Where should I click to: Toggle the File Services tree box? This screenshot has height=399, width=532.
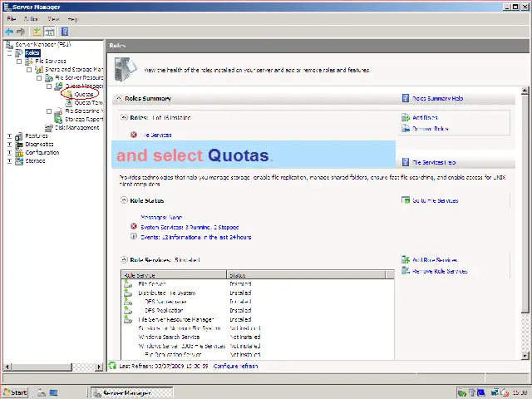pos(19,62)
